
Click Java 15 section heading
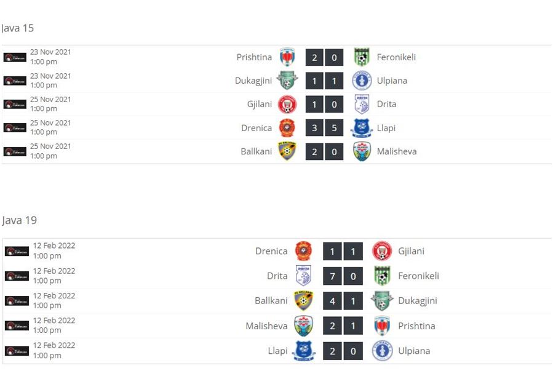coord(18,28)
